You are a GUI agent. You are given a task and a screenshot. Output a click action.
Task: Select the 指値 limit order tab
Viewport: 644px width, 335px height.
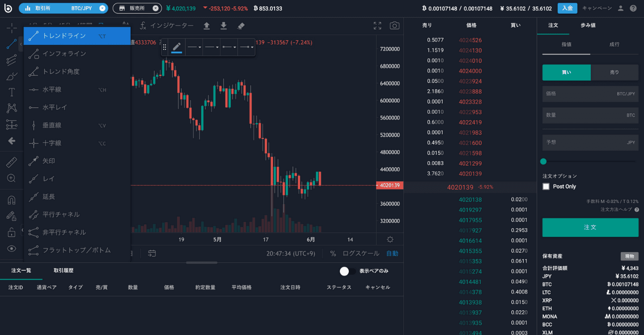pyautogui.click(x=566, y=44)
